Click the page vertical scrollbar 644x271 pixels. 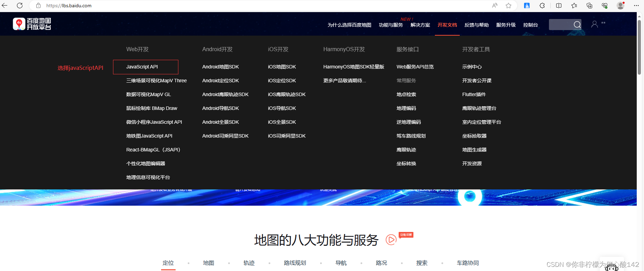(x=640, y=47)
